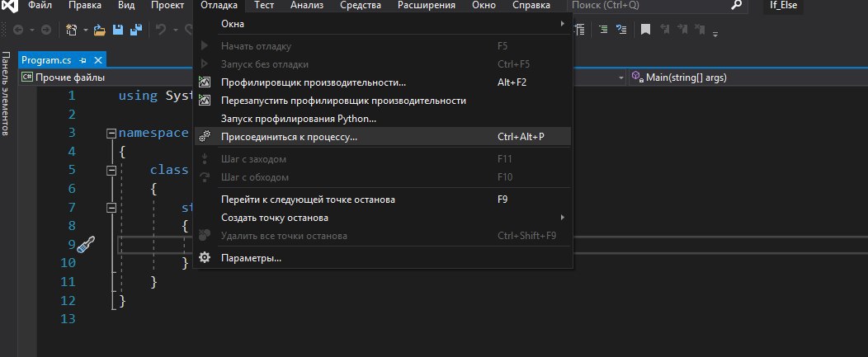
Task: Switch to the Program.cs tab
Action: [x=46, y=60]
